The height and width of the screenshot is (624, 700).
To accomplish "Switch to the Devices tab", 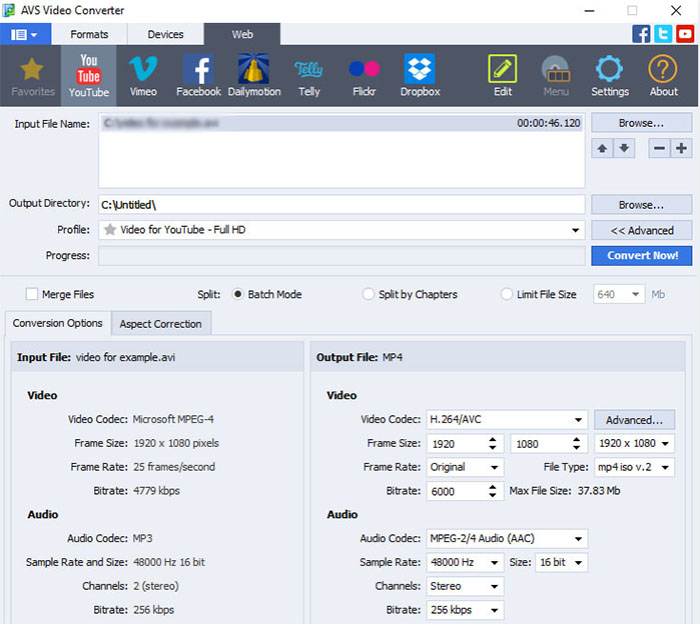I will click(x=166, y=34).
